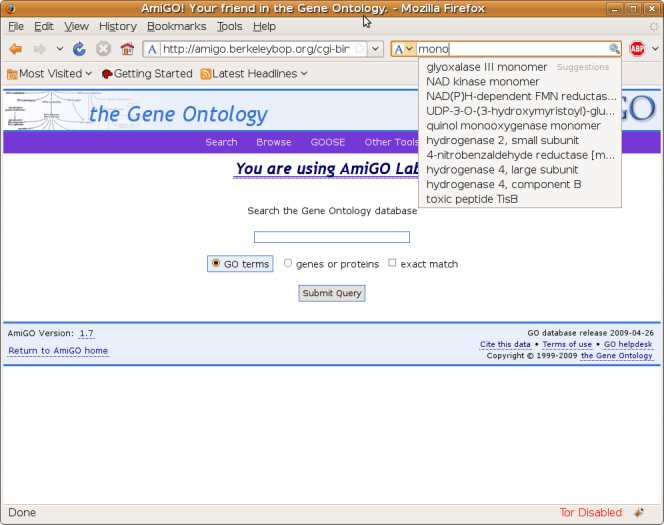Viewport: 664px width, 525px height.
Task: Click the greyed Forward arrow button
Action: 39,49
